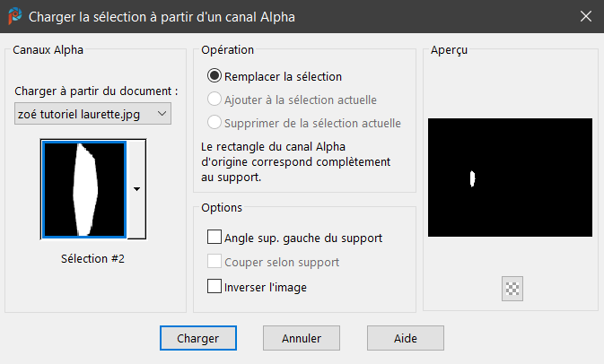Cancel with the Annuler button
The image size is (604, 364).
302,338
